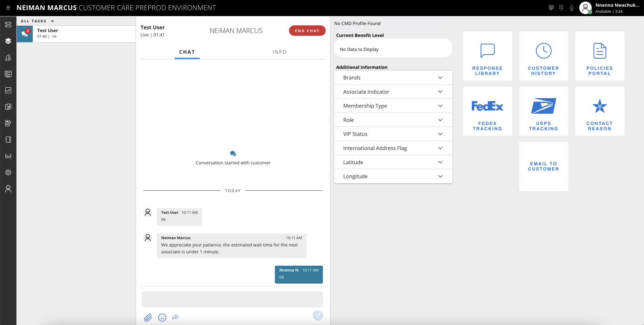
Task: Open the USPS Tracking tile
Action: pos(543,111)
